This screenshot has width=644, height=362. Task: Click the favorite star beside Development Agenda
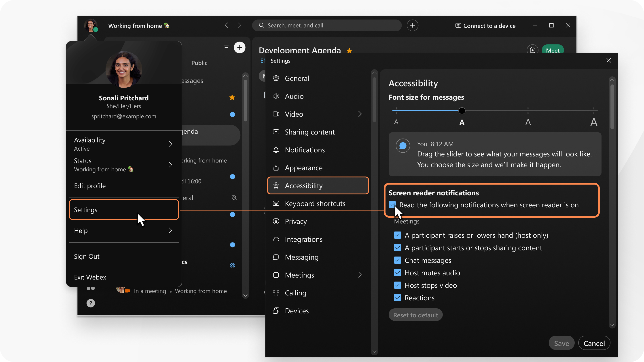(349, 51)
